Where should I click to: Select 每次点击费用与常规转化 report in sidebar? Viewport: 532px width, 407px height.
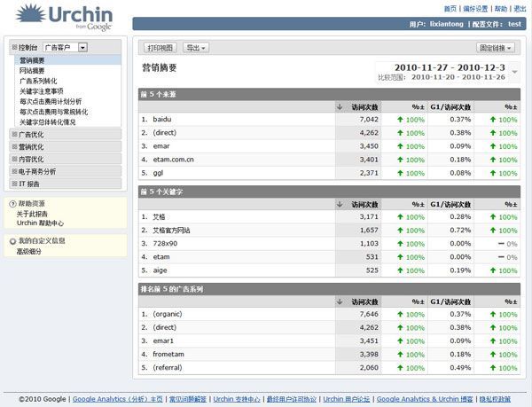pos(53,112)
